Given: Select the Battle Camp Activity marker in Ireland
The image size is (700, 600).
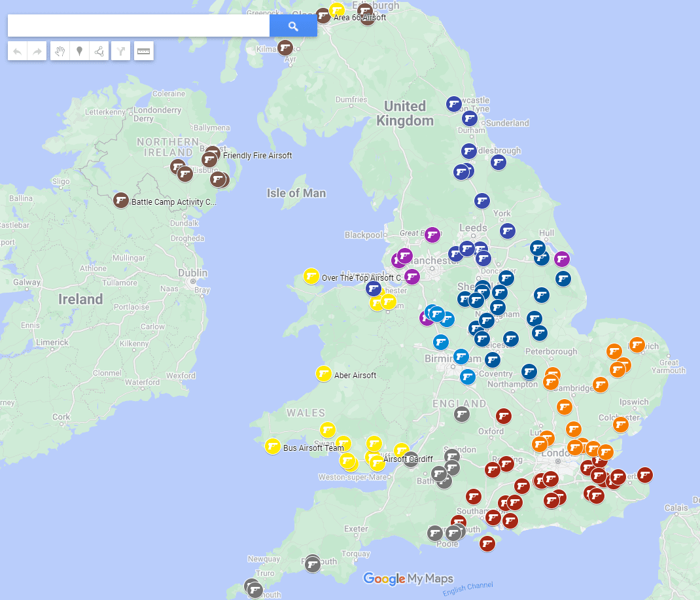Looking at the screenshot, I should click(121, 200).
